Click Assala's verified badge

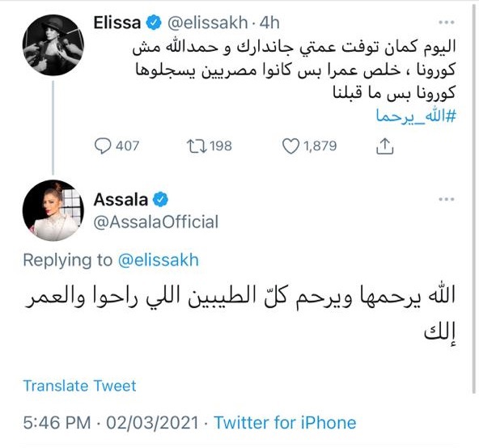[x=161, y=200]
